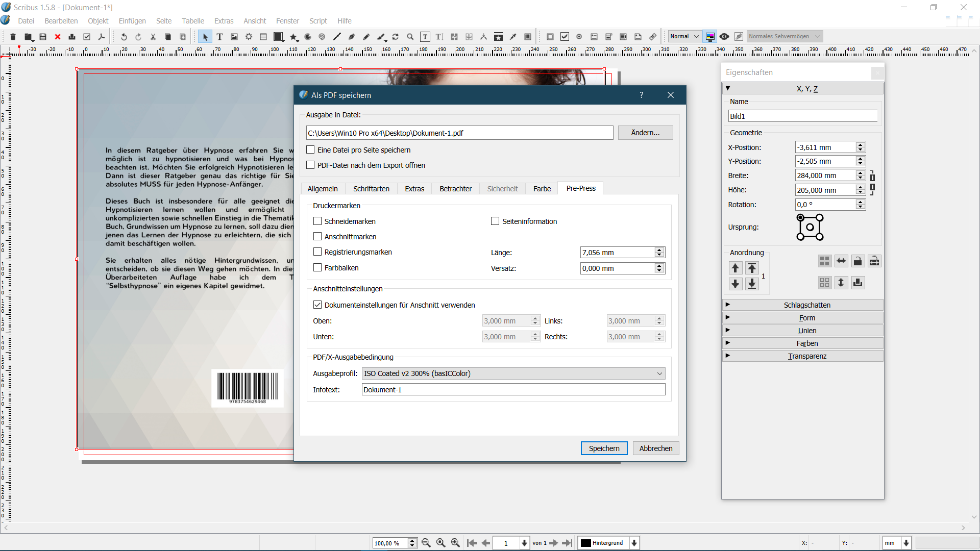Screen dimensions: 980x551
Task: Click the Eyedropper tool
Action: (513, 37)
